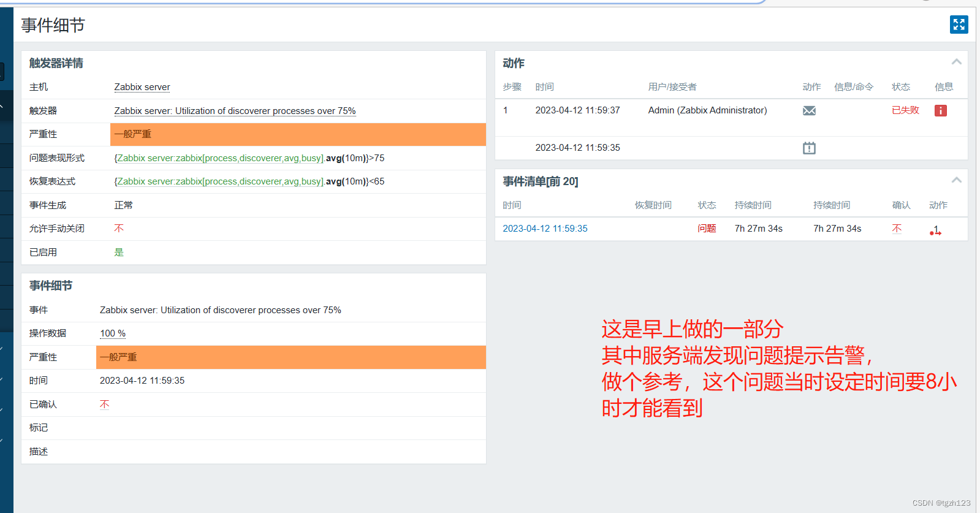Viewport: 980px width, 513px height.
Task: Click the 一般严重 severity bar in trigger details
Action: pyautogui.click(x=298, y=134)
